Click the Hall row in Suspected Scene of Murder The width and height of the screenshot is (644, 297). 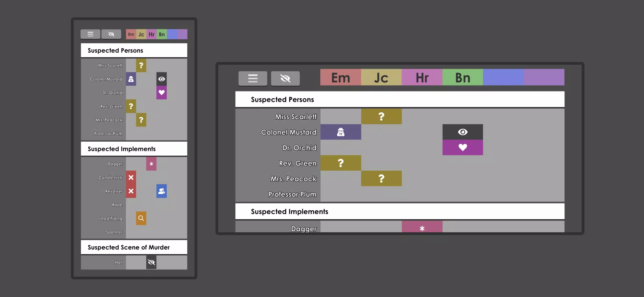click(118, 262)
